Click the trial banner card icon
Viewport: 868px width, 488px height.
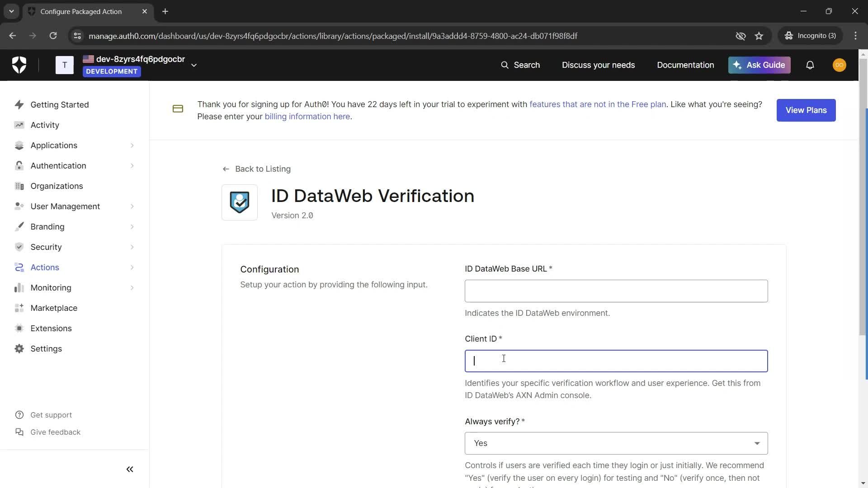click(178, 109)
